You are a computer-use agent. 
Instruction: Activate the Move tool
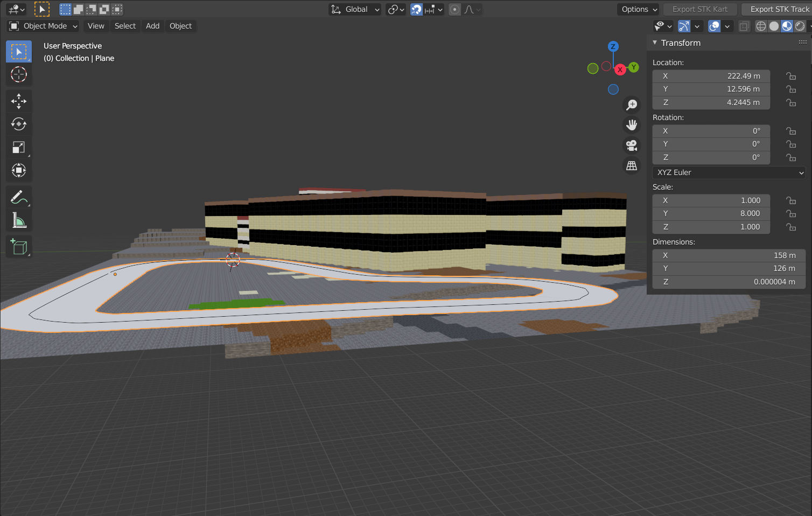[19, 101]
